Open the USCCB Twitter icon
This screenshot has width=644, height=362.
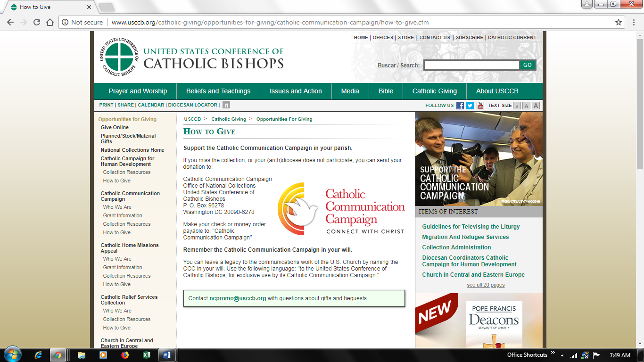pos(470,106)
